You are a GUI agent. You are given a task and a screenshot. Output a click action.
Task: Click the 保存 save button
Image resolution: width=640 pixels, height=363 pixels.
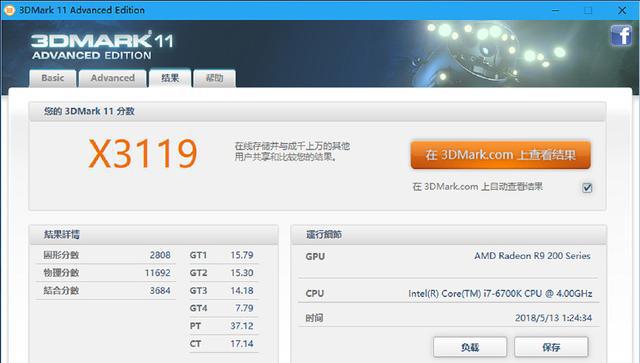point(551,347)
